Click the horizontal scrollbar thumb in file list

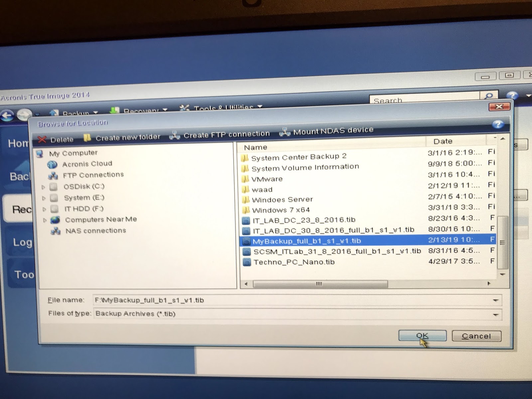click(x=320, y=284)
